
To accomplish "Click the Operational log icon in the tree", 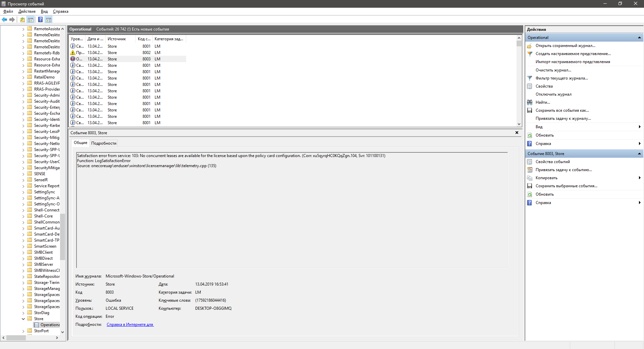I will coord(36,325).
